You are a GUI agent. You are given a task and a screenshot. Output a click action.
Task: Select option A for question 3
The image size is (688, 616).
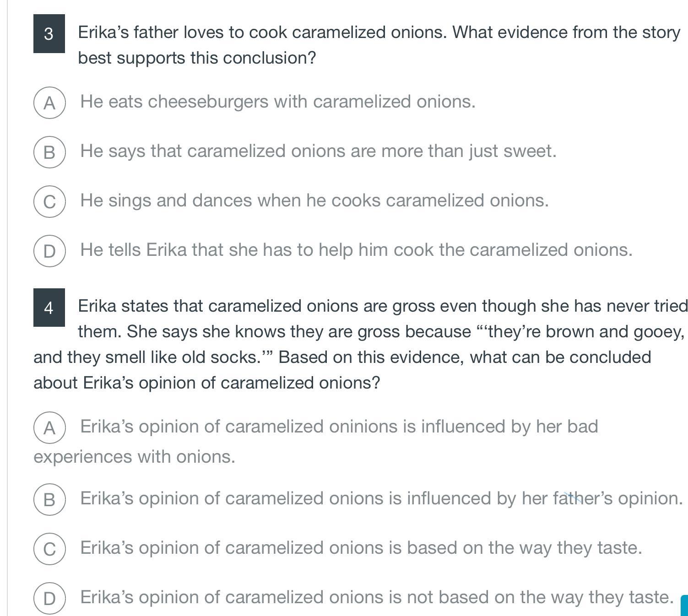click(49, 103)
